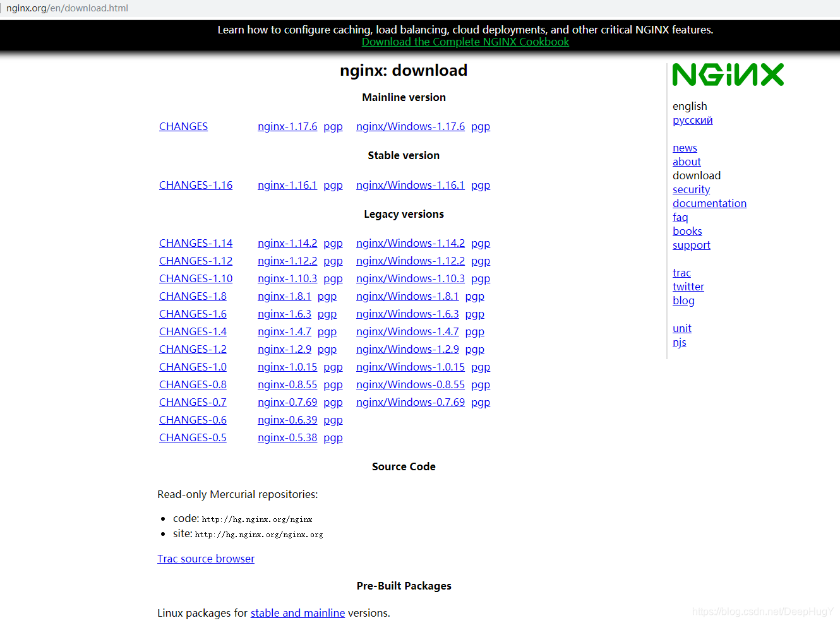The width and height of the screenshot is (840, 623).
Task: Open pgp signature for nginx-0.5.38
Action: point(333,437)
